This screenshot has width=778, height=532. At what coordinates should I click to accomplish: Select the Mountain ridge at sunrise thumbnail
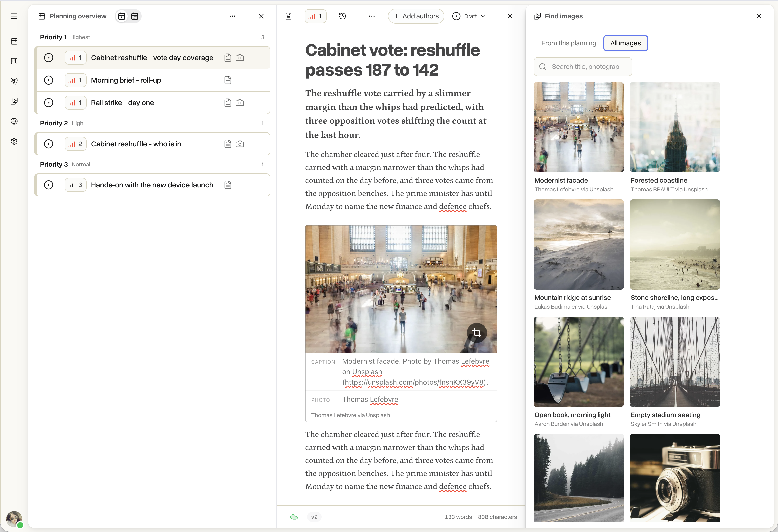point(578,245)
